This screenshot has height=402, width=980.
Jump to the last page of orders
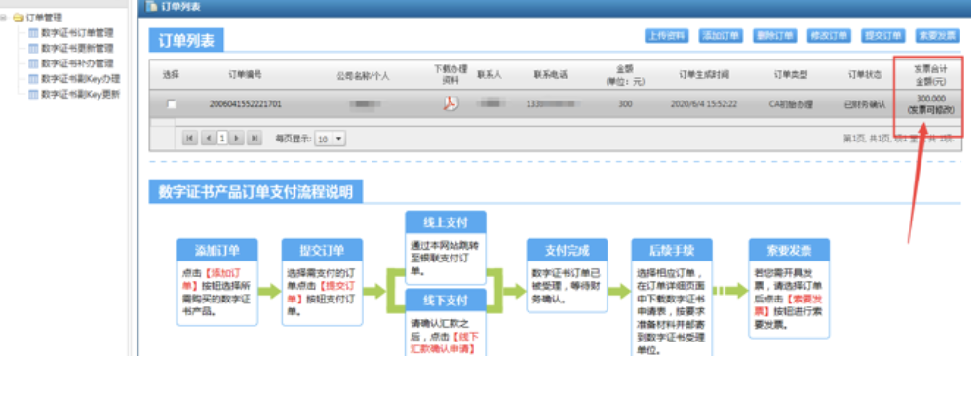click(x=255, y=139)
